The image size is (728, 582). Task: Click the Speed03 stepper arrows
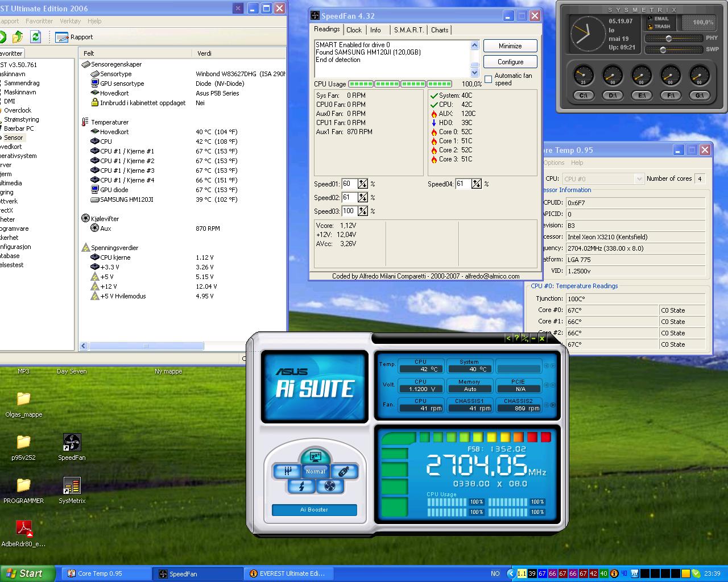coord(363,211)
